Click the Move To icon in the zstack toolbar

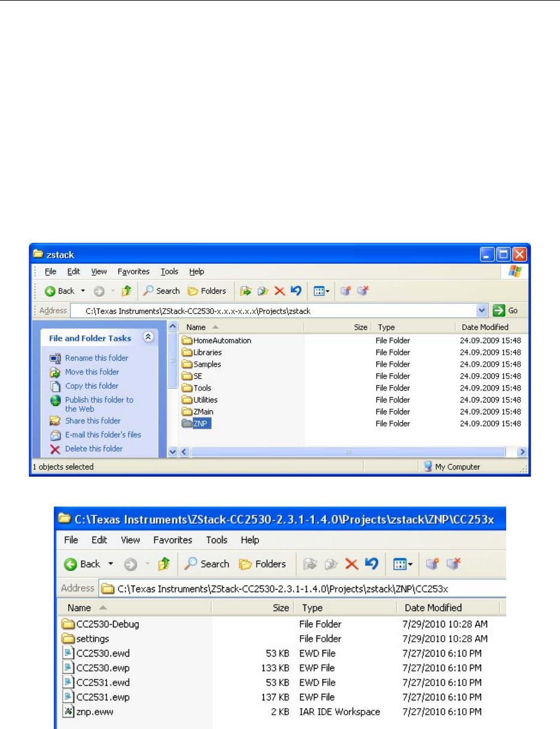245,291
